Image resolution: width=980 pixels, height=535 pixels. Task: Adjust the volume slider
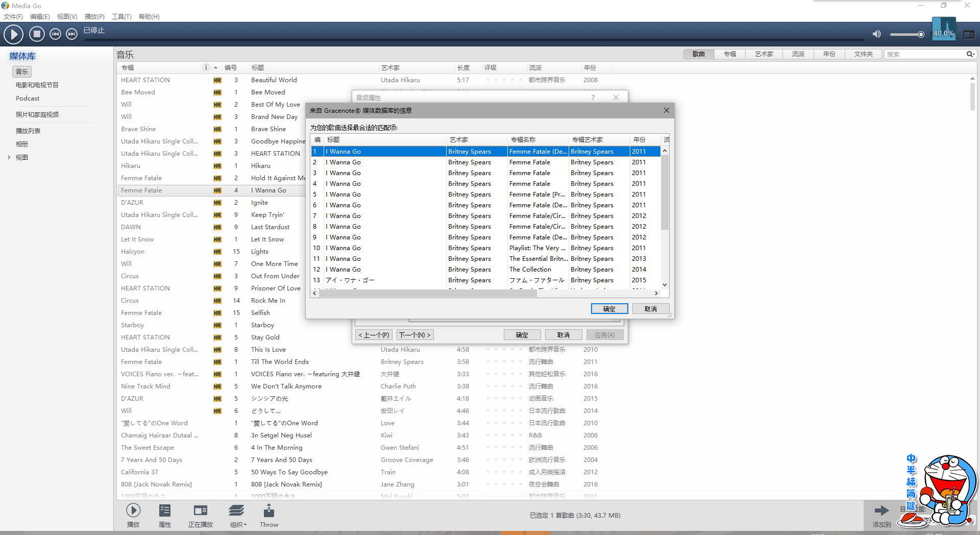coord(907,34)
